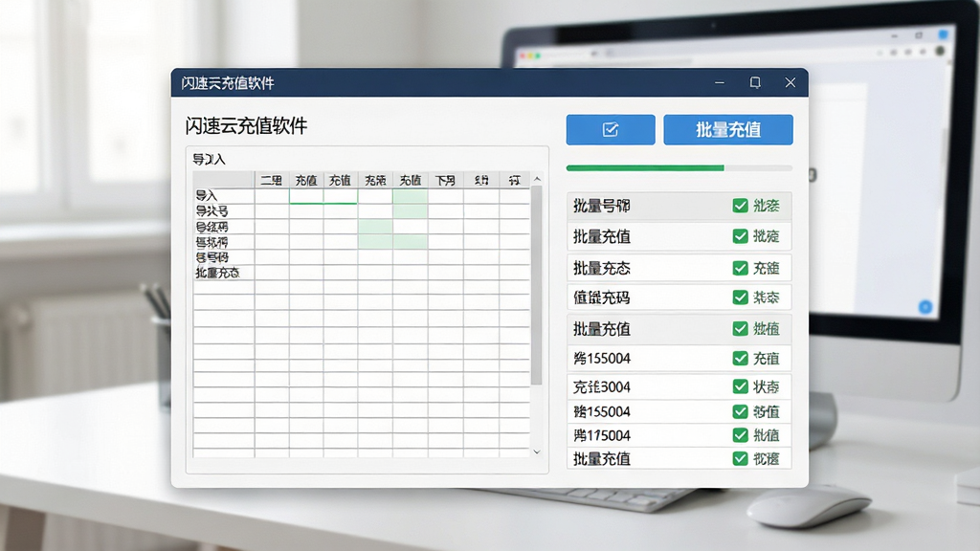
Task: Uncheck the checkbox in the 批量充态 list row
Action: tap(741, 268)
